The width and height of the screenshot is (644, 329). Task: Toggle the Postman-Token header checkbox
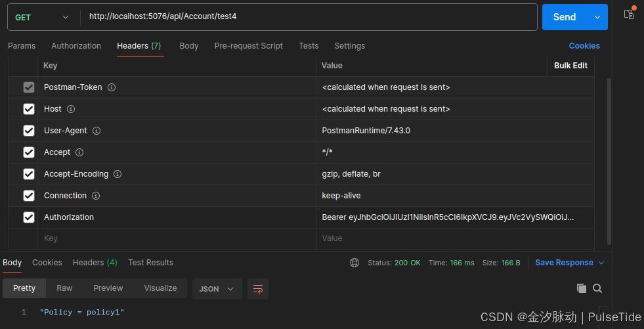tap(29, 87)
